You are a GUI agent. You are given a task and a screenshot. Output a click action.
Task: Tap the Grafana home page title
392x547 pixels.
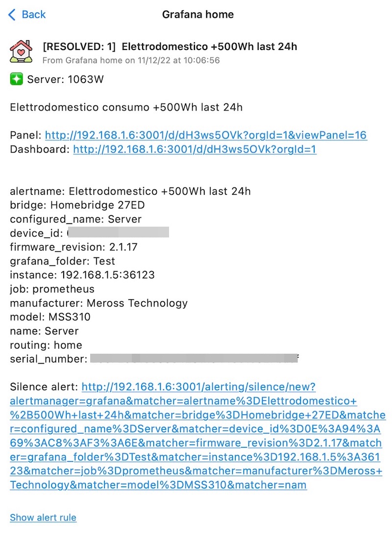click(198, 15)
